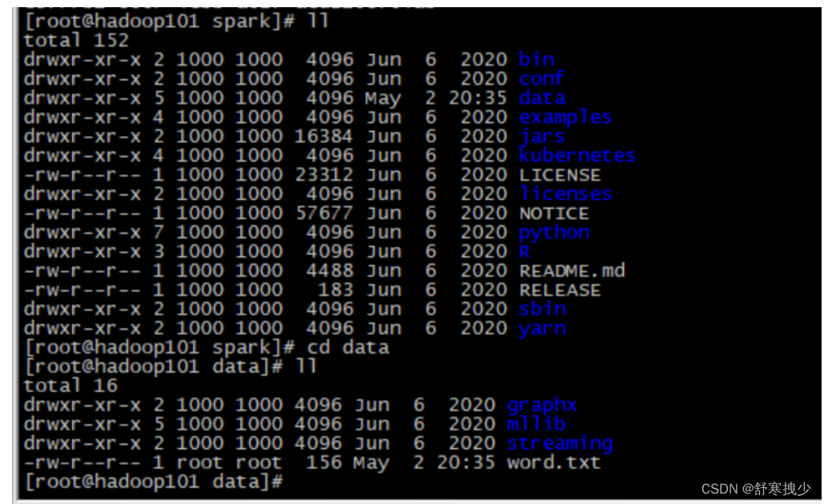
Task: Click the 'graphx' directory name
Action: (x=542, y=406)
